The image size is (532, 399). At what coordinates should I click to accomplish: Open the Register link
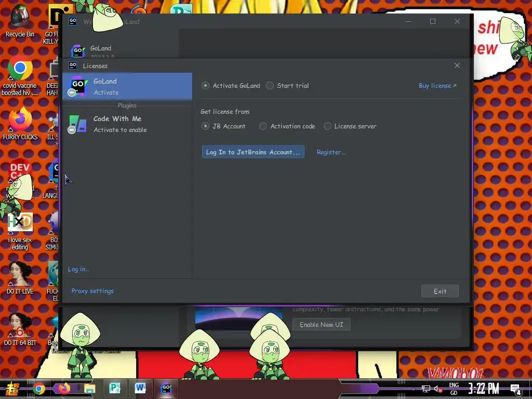click(x=331, y=152)
